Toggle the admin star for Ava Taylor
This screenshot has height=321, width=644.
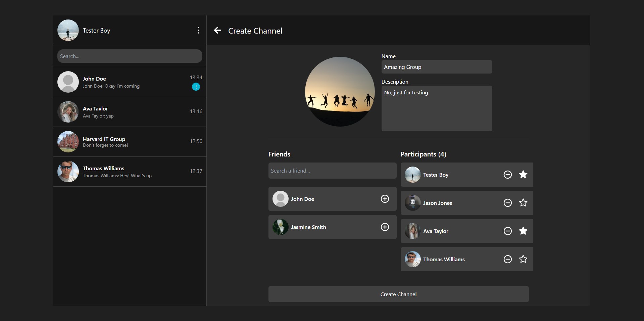point(523,231)
